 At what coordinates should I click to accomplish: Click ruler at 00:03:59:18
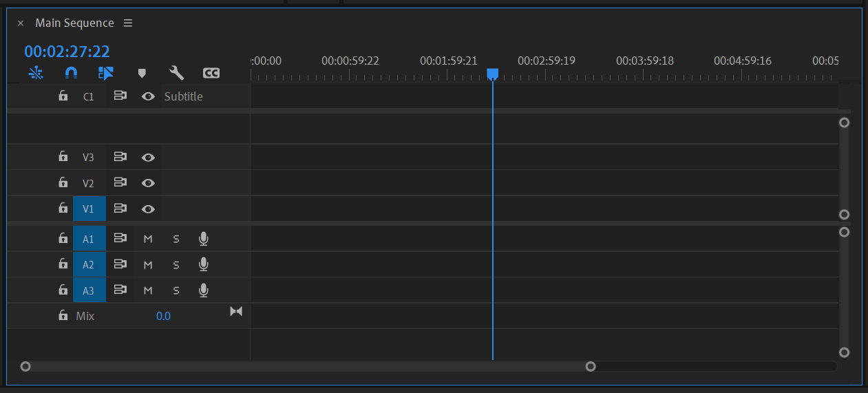click(x=645, y=61)
